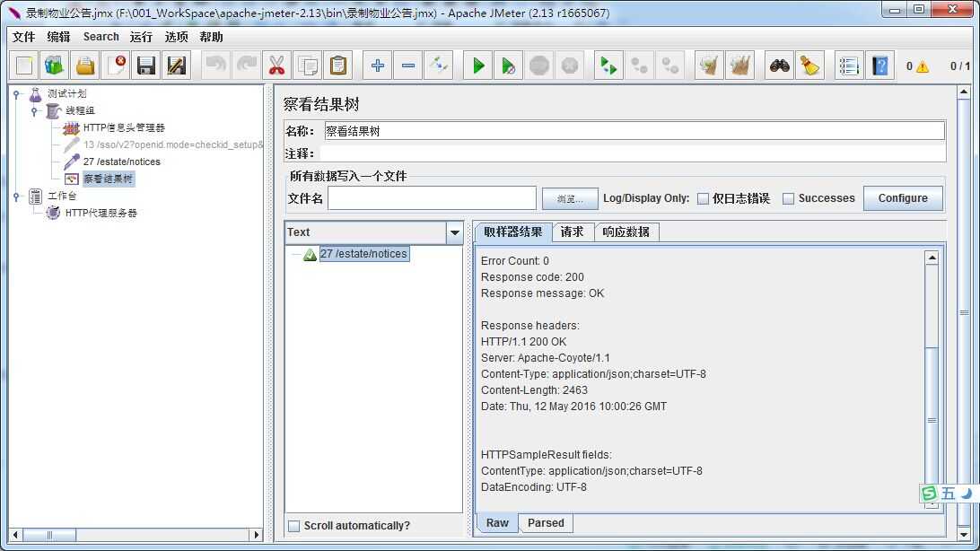Open the 编辑 menu
Viewport: 980px width, 551px height.
[58, 37]
